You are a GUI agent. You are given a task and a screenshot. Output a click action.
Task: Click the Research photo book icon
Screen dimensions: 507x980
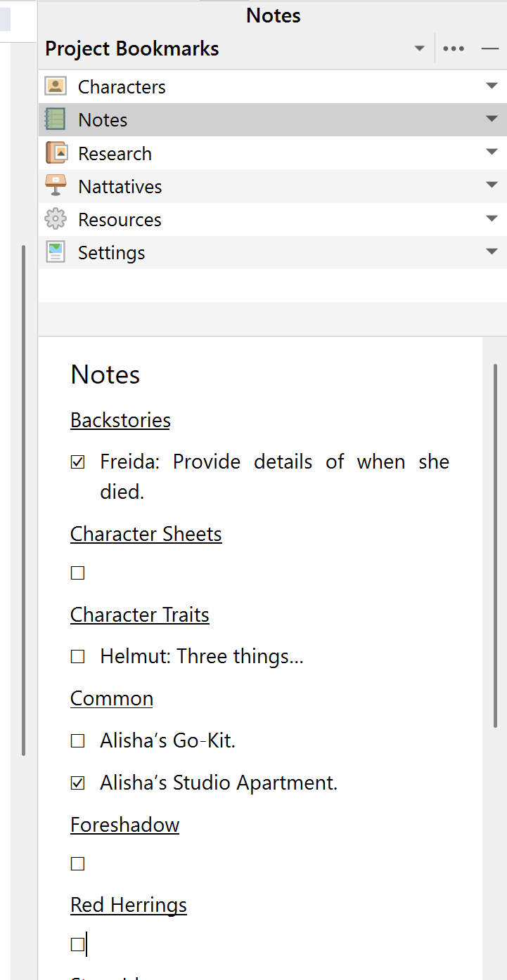point(56,153)
